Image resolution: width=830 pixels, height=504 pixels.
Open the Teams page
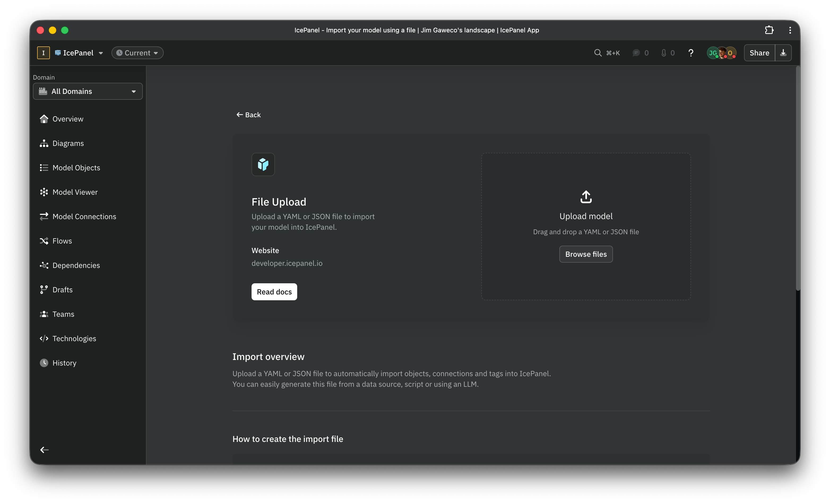63,314
